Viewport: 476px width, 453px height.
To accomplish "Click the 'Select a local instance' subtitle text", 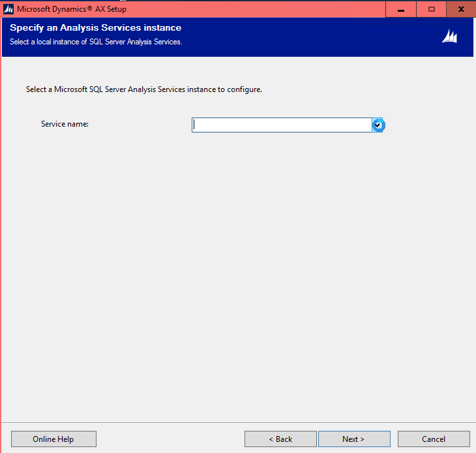I will [x=95, y=42].
